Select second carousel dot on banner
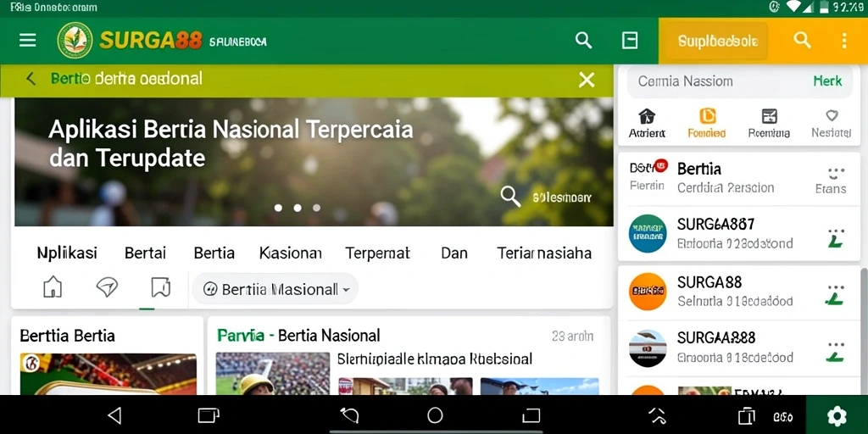The height and width of the screenshot is (434, 868). point(298,209)
